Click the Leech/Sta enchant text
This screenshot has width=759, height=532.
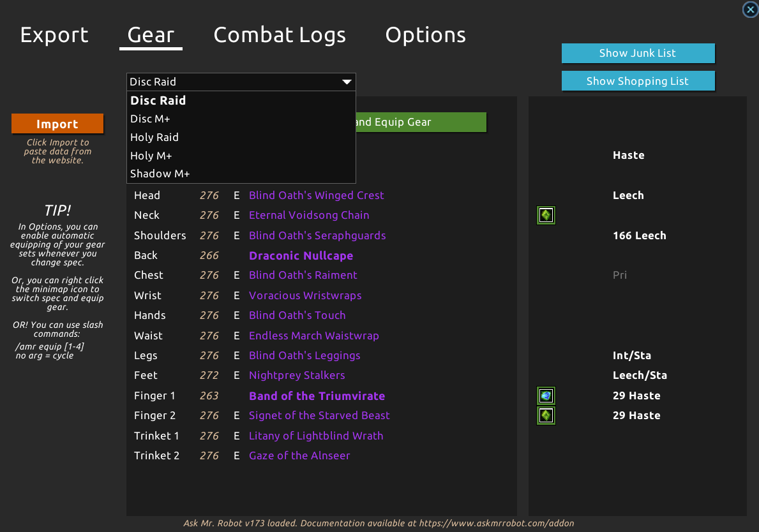(x=640, y=375)
